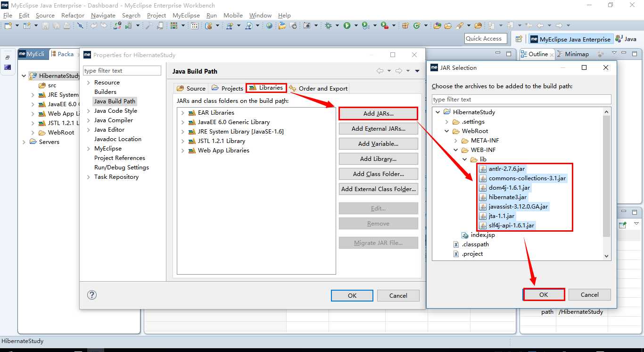Screen dimensions: 644x352
Task: Switch to the Projects tab
Action: [227, 88]
